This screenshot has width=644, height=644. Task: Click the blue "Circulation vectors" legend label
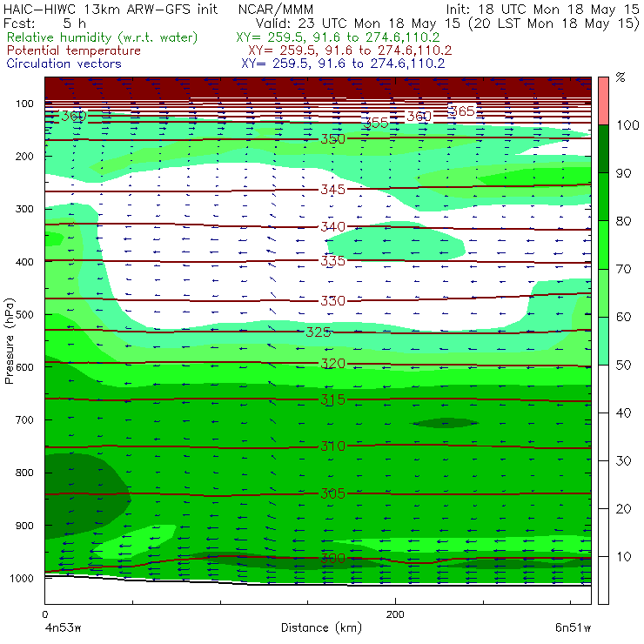pyautogui.click(x=64, y=64)
